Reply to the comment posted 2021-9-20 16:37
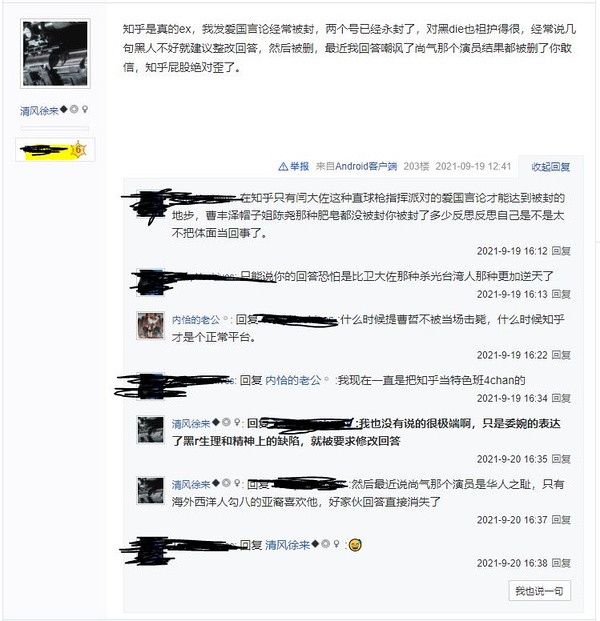This screenshot has height=621, width=600. coord(561,520)
